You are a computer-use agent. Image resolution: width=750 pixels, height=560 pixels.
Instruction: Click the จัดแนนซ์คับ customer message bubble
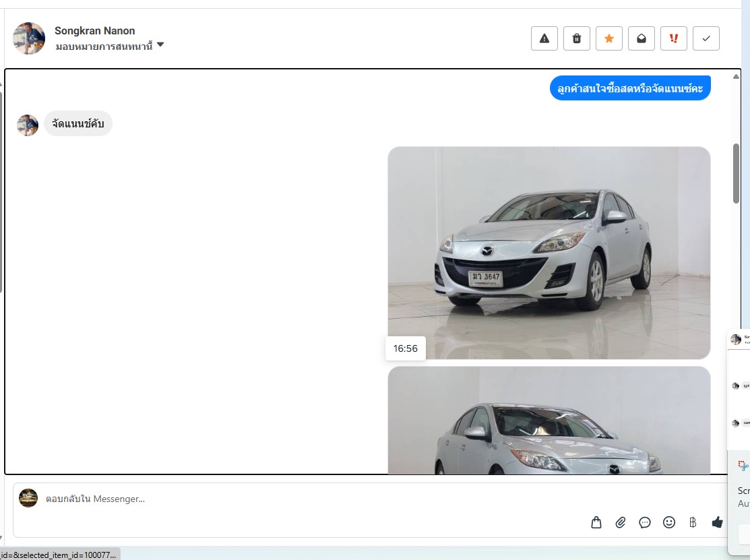point(78,124)
